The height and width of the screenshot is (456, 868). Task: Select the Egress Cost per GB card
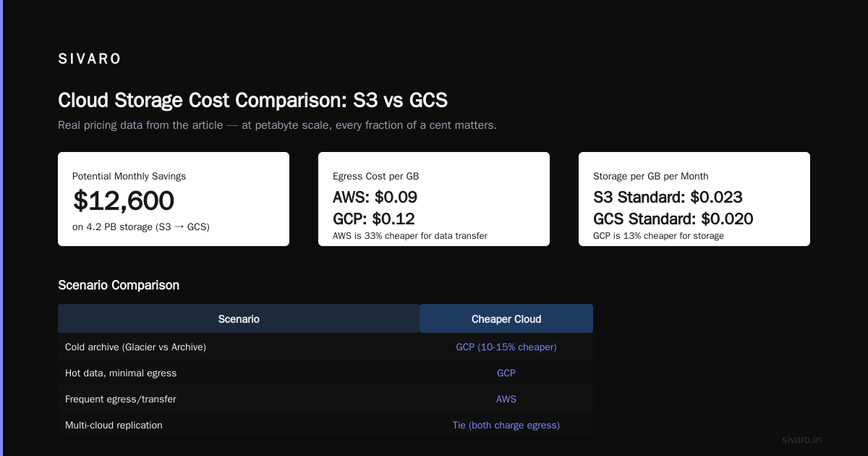(x=434, y=199)
